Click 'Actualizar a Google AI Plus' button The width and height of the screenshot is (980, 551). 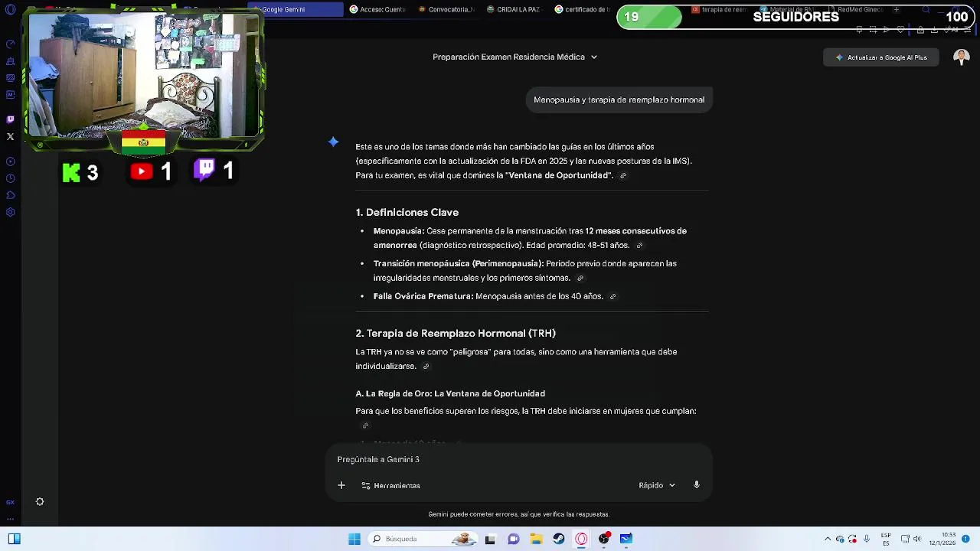tap(881, 57)
